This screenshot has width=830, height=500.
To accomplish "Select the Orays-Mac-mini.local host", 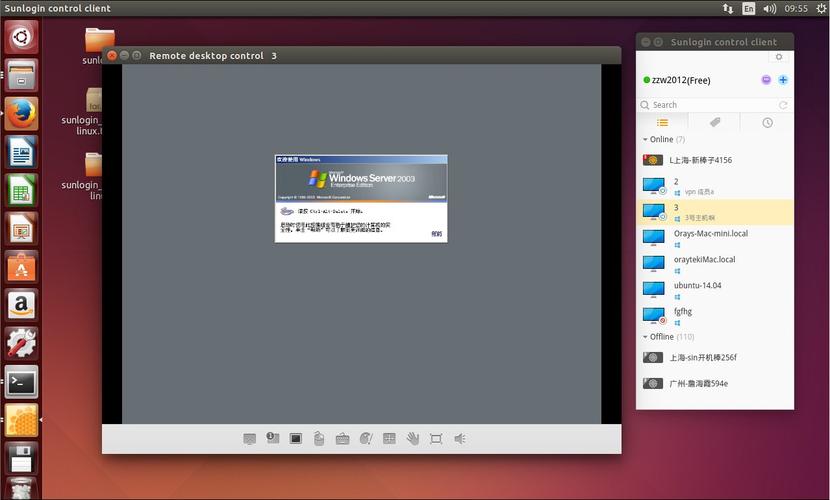I will [x=710, y=234].
